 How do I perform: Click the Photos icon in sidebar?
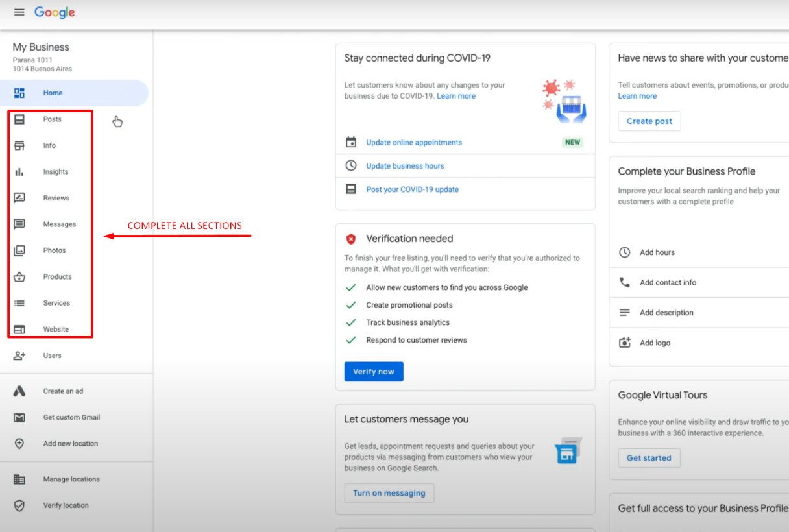click(x=19, y=250)
